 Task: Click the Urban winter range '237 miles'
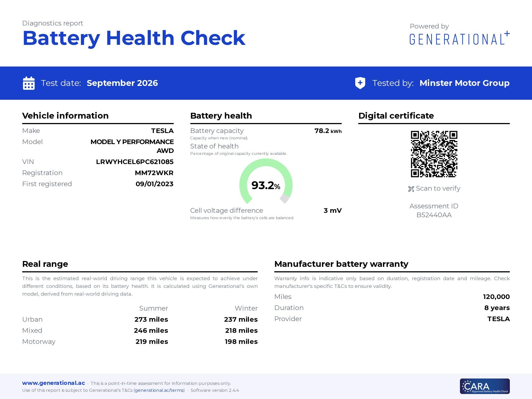tap(241, 319)
